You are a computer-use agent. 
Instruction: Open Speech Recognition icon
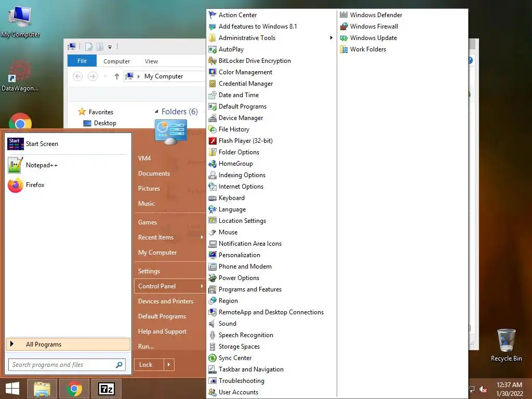[212, 335]
